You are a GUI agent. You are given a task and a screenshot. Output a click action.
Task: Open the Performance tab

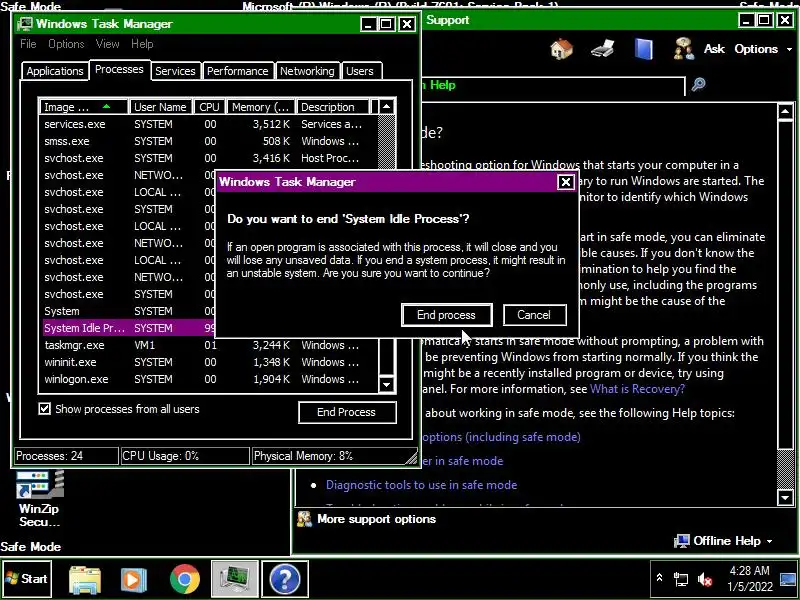point(237,71)
